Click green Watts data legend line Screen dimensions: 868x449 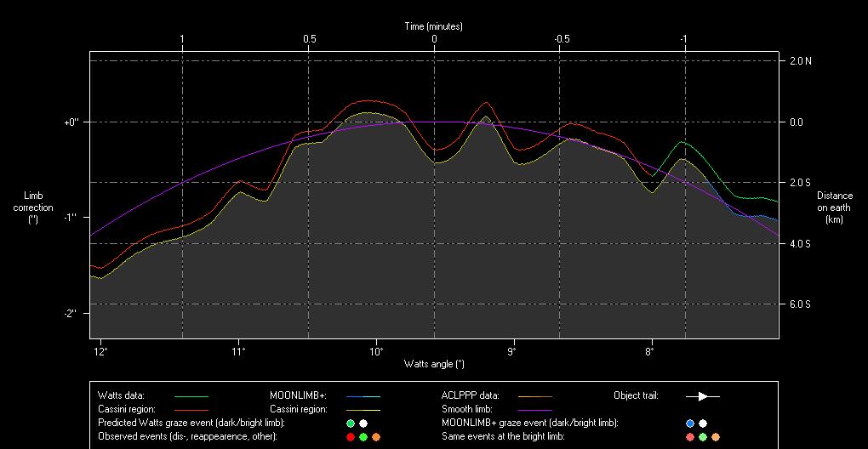click(x=191, y=396)
